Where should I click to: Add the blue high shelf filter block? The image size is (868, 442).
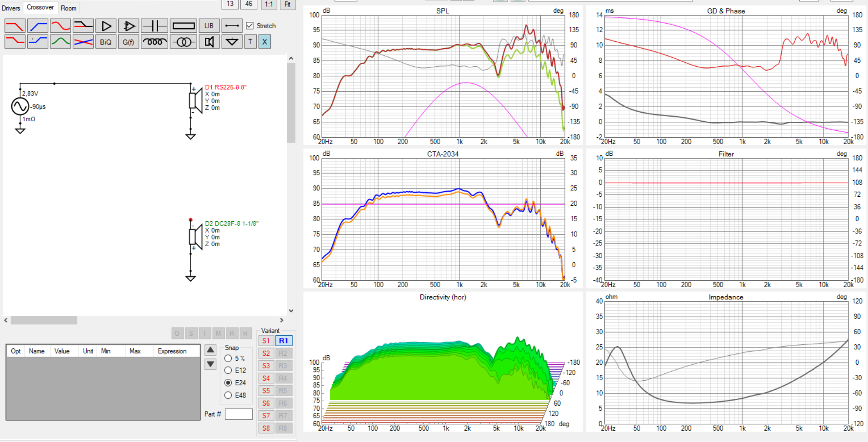pyautogui.click(x=38, y=42)
